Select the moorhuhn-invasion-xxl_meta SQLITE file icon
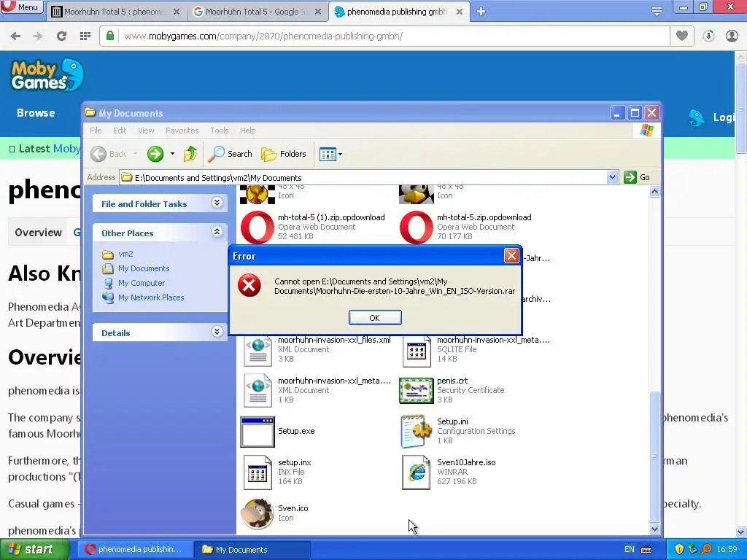 (417, 350)
